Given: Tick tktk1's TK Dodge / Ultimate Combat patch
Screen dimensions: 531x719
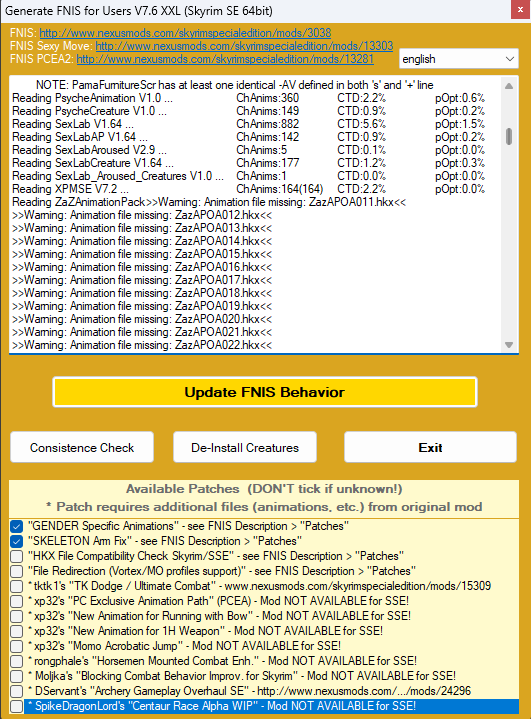Looking at the screenshot, I should coord(17,586).
